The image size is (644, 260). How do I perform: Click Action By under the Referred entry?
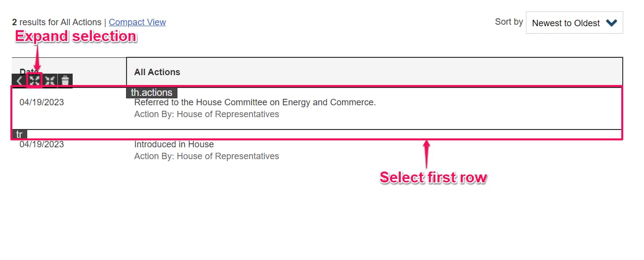(x=207, y=115)
